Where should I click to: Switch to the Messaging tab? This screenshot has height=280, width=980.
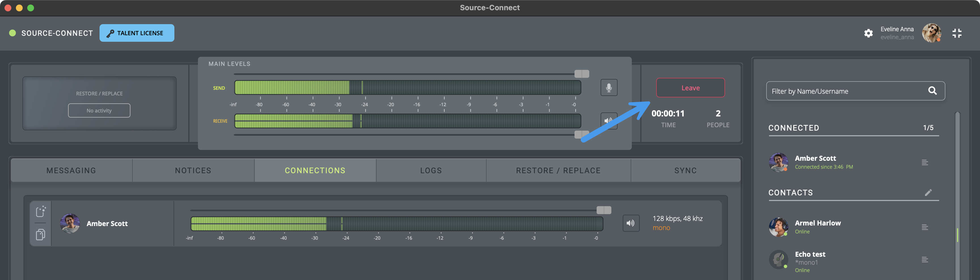pos(71,171)
